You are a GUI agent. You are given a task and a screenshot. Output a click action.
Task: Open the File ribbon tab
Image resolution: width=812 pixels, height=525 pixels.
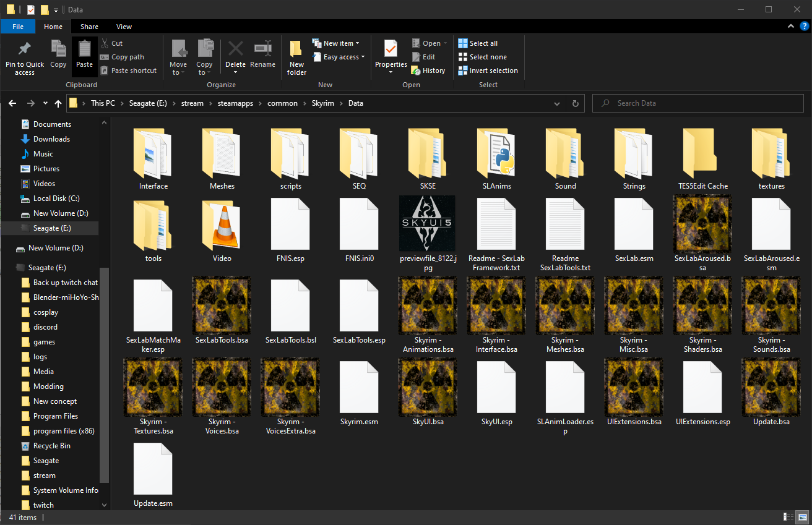[x=18, y=27]
